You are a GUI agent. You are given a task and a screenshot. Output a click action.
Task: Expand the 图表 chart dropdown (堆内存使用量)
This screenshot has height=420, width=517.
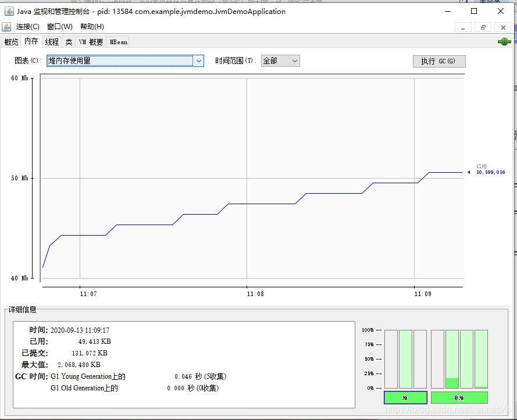click(125, 60)
